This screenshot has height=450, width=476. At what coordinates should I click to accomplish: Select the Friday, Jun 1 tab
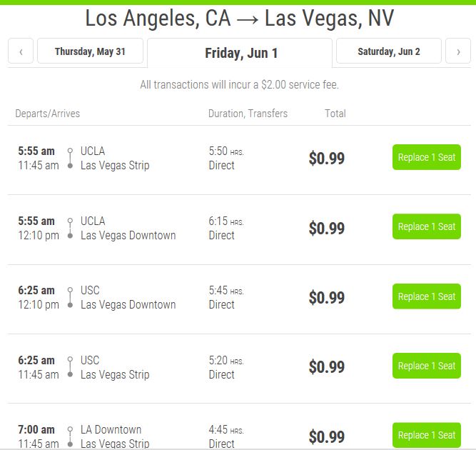241,53
